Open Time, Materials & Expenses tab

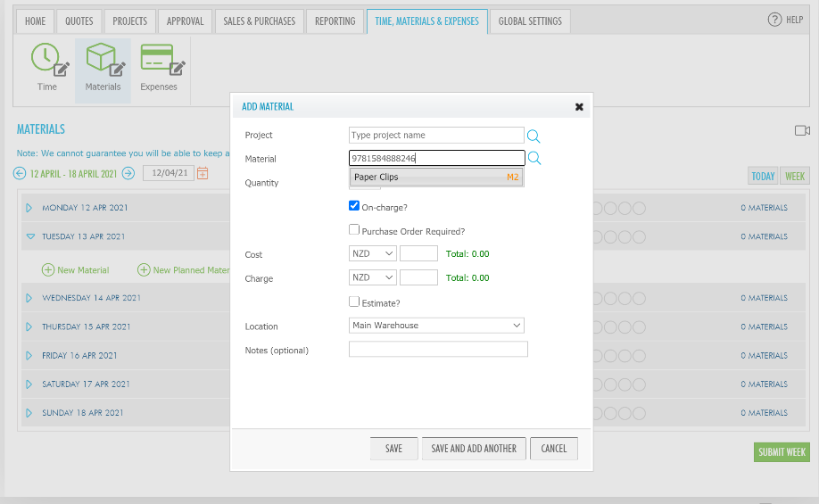coord(426,21)
